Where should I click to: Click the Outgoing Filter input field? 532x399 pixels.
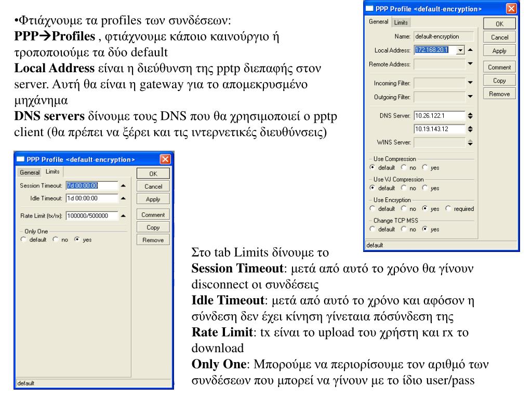tap(440, 97)
